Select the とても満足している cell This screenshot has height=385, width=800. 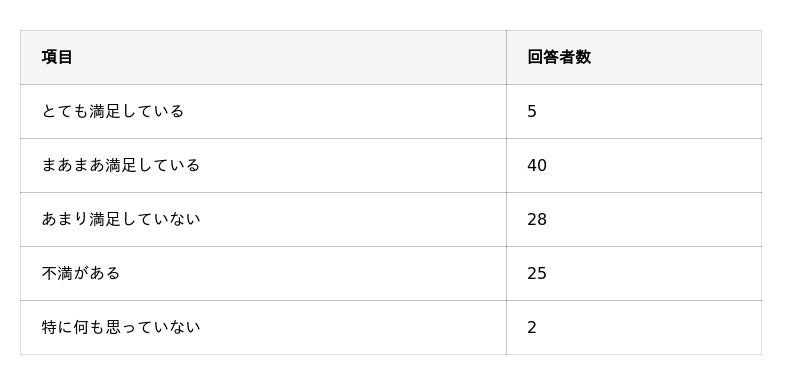(x=263, y=111)
